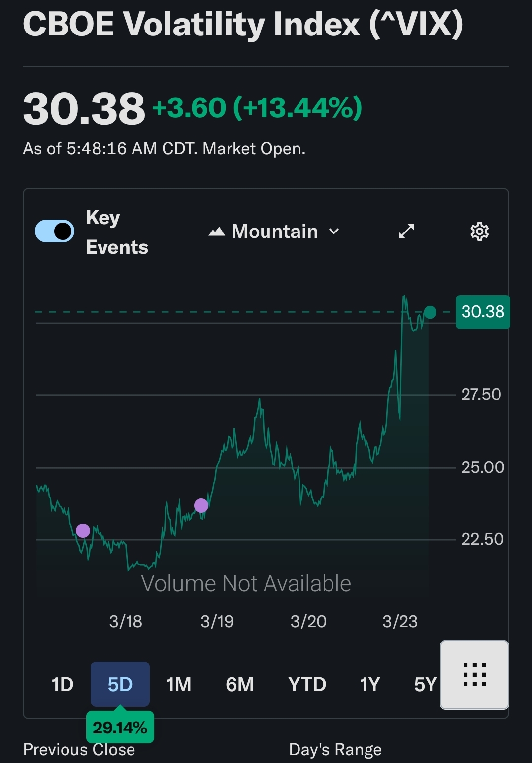Open the grid more-ranges button
The width and height of the screenshot is (532, 763).
point(474,675)
